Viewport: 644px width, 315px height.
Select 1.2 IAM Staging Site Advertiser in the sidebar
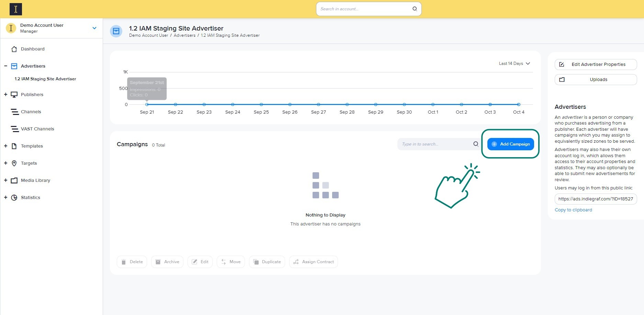pos(45,79)
